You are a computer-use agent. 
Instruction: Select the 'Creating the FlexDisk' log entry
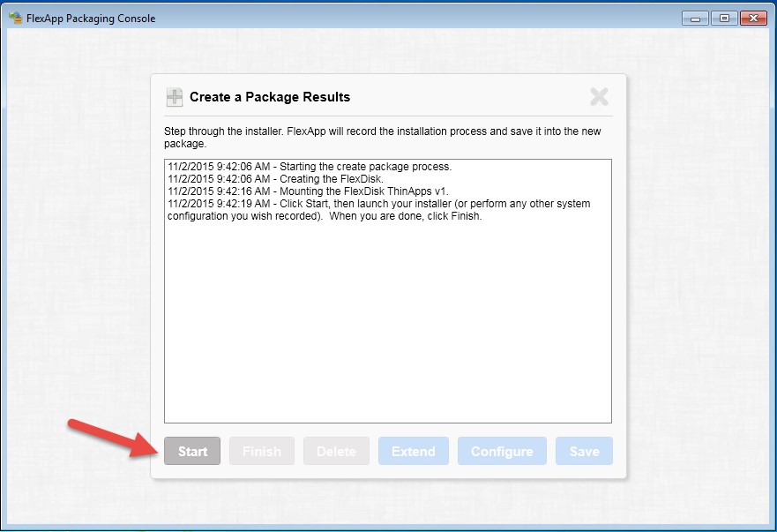[275, 179]
